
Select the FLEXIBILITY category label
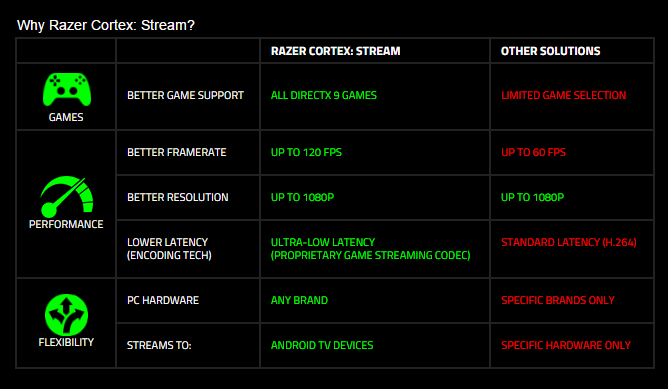(x=66, y=342)
